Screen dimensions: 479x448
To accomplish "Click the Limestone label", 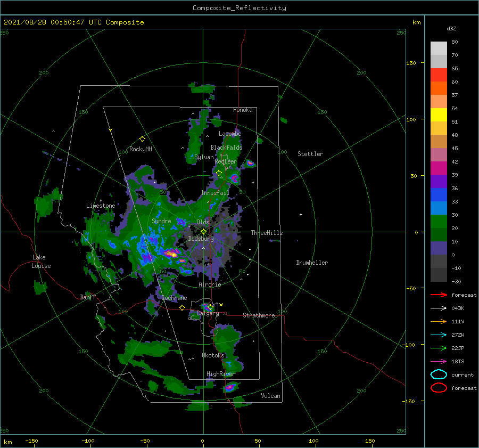I will (101, 206).
